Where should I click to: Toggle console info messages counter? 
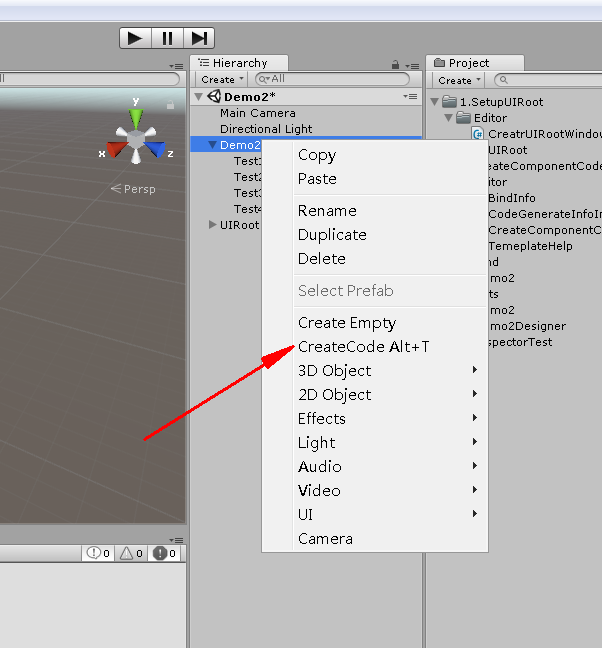coord(98,553)
